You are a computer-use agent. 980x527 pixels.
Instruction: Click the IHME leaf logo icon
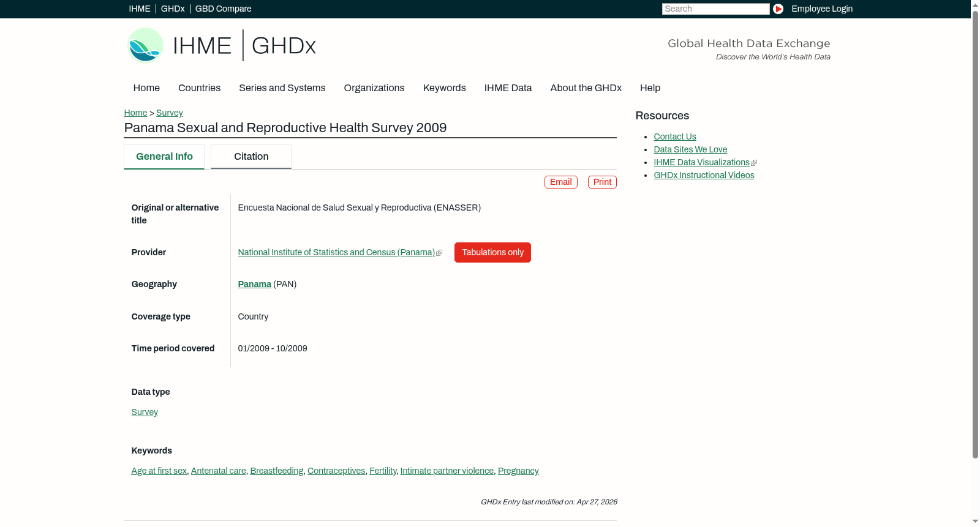click(145, 45)
